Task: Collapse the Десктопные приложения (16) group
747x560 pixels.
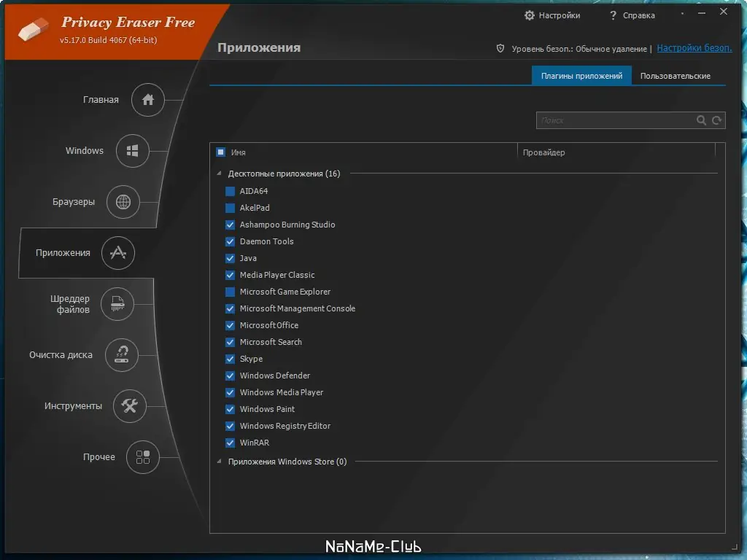Action: click(219, 174)
